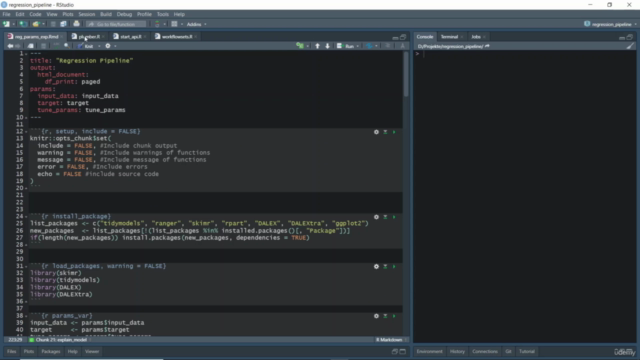The image size is (640, 360).
Task: Run the setup chunk with green arrow
Action: [394, 132]
